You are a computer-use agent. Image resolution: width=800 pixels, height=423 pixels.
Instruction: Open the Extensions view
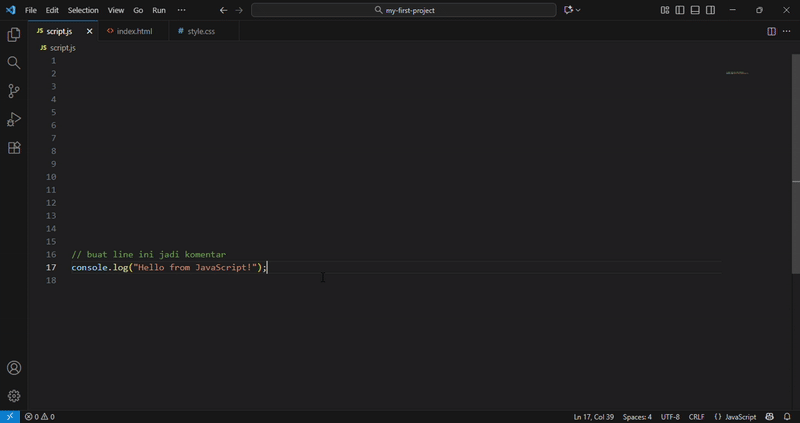14,148
